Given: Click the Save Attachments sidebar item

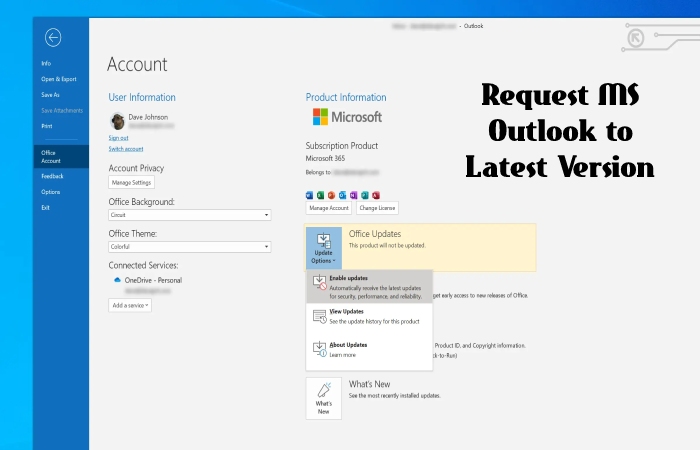Looking at the screenshot, I should coord(62,110).
